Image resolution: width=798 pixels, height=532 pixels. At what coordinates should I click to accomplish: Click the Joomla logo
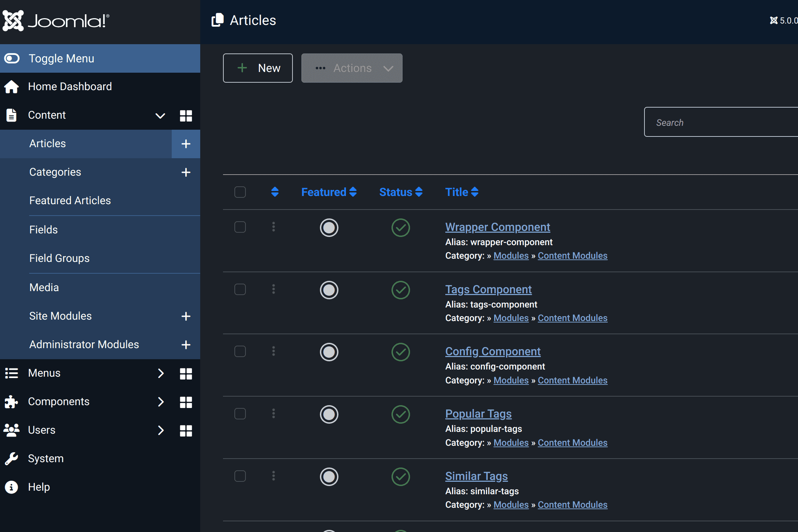(56, 21)
